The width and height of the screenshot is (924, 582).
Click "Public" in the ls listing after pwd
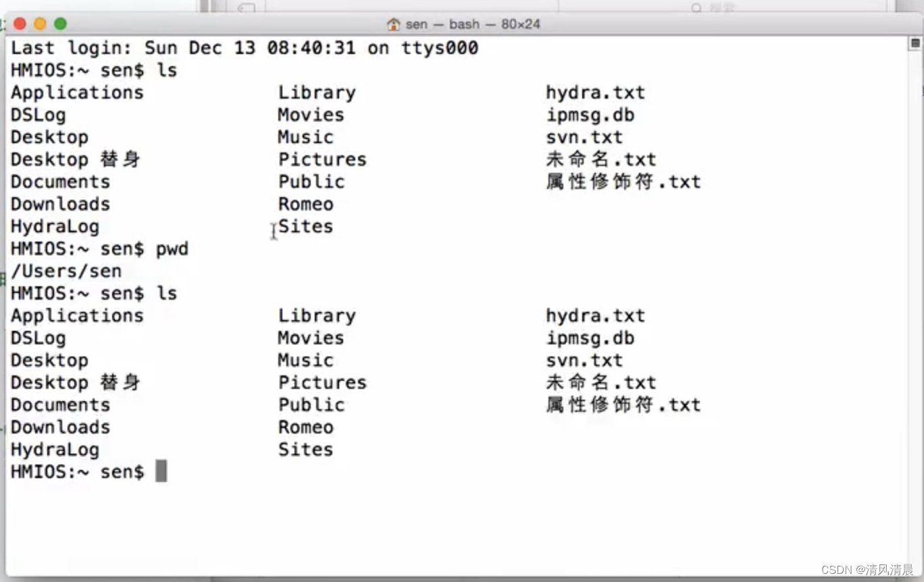click(x=311, y=405)
